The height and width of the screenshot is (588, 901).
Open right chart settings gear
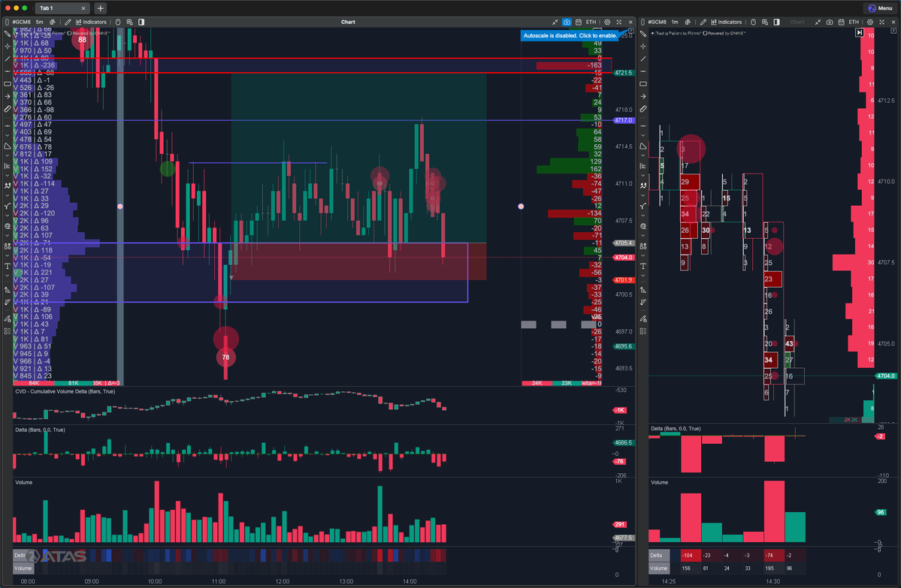point(870,22)
